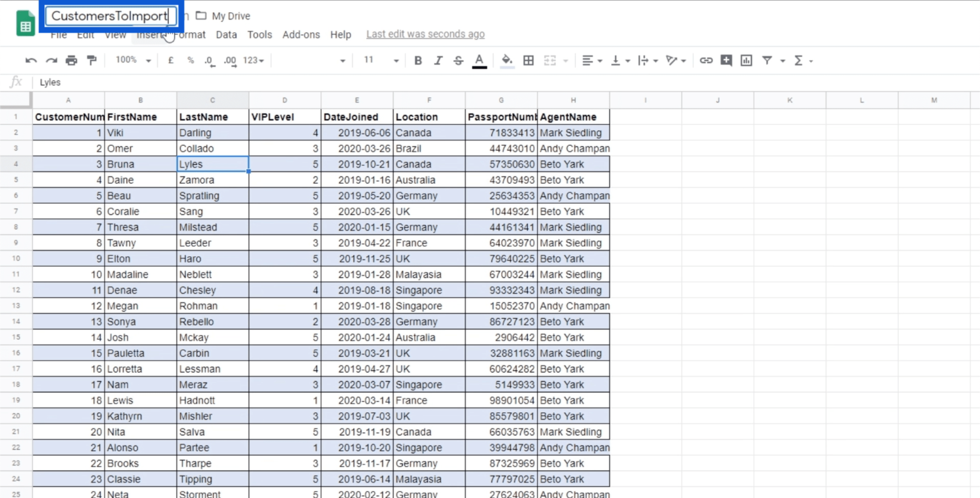Screen dimensions: 980x498
Task: Open text wrapping dropdown
Action: [x=647, y=60]
